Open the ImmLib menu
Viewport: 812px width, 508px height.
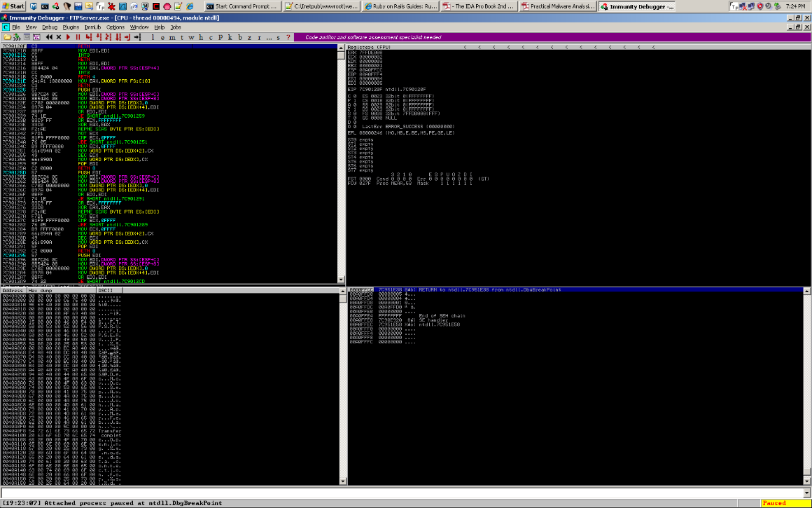pos(93,27)
